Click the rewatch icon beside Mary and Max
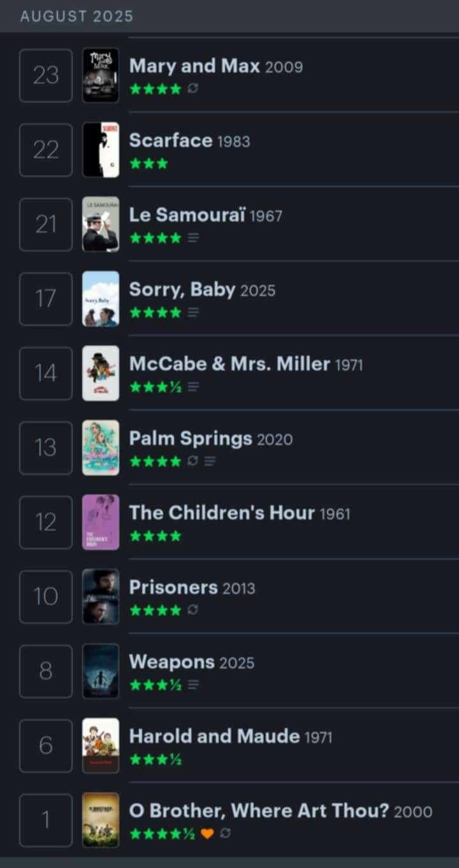Image resolution: width=459 pixels, height=868 pixels. point(193,89)
